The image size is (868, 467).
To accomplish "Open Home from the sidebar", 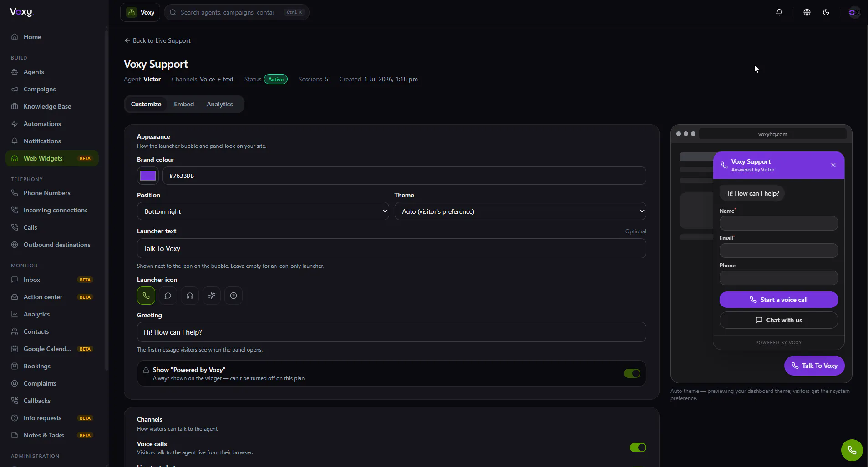I will pos(52,37).
